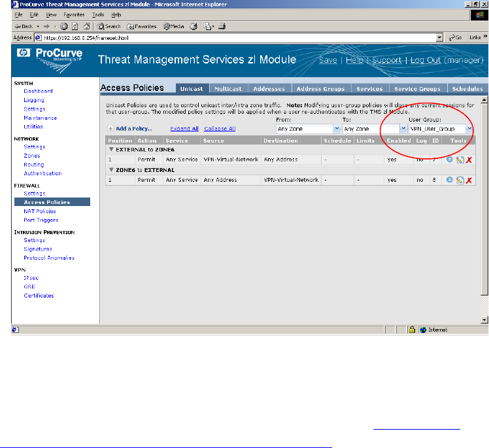Edit policy ID 8 with the pencil icon

pyautogui.click(x=460, y=181)
